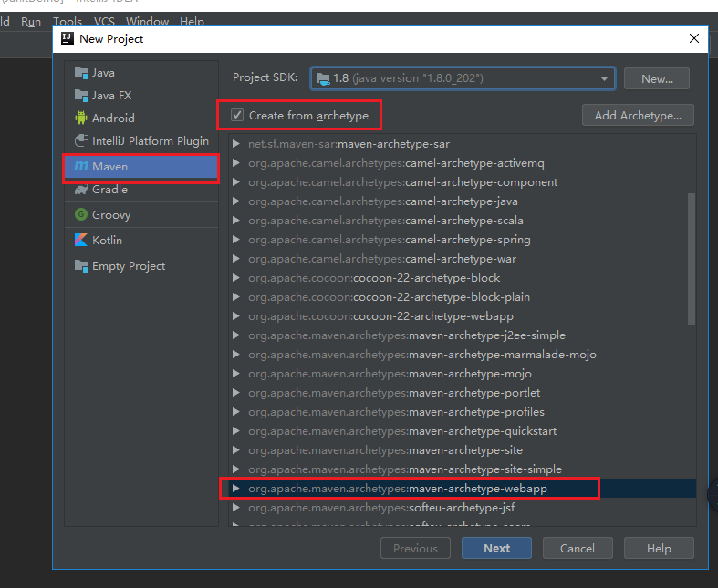Expand the camel-archetype-war node

(235, 259)
